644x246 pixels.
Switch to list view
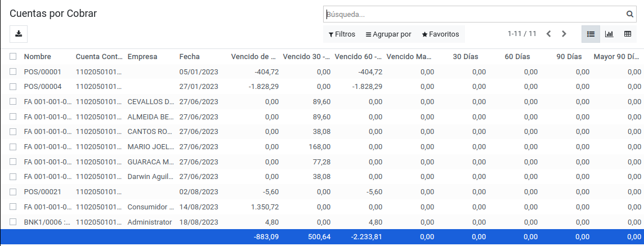[x=591, y=34]
